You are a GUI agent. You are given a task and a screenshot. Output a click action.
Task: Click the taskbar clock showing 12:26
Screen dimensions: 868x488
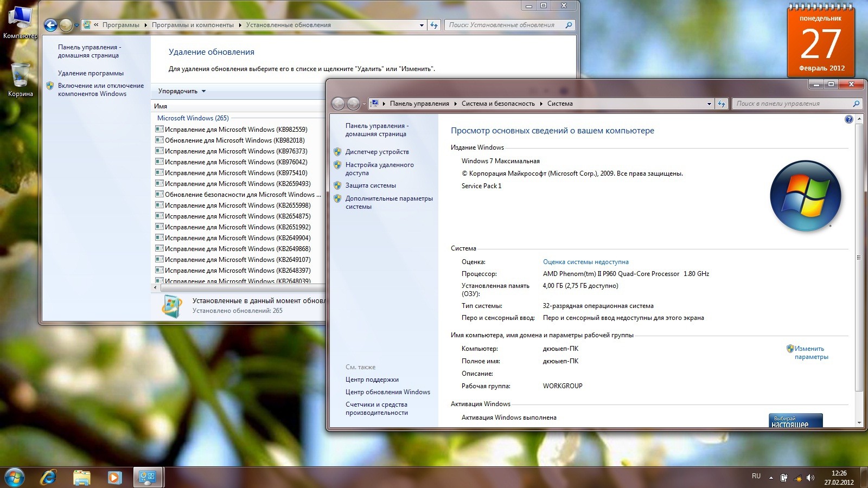(839, 478)
